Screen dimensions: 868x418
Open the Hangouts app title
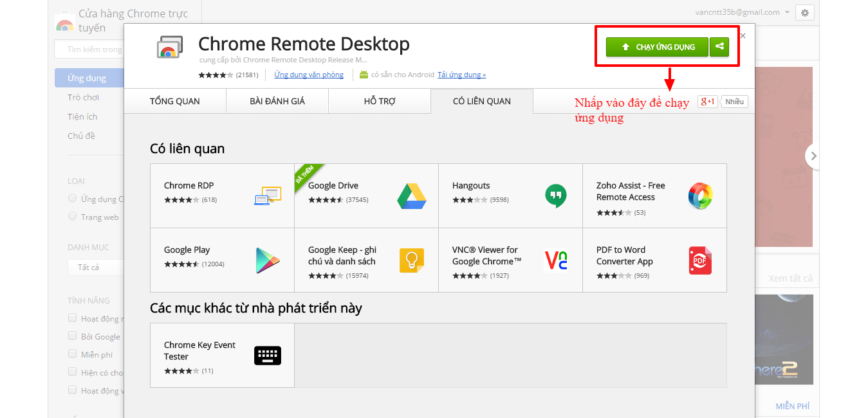(x=471, y=185)
